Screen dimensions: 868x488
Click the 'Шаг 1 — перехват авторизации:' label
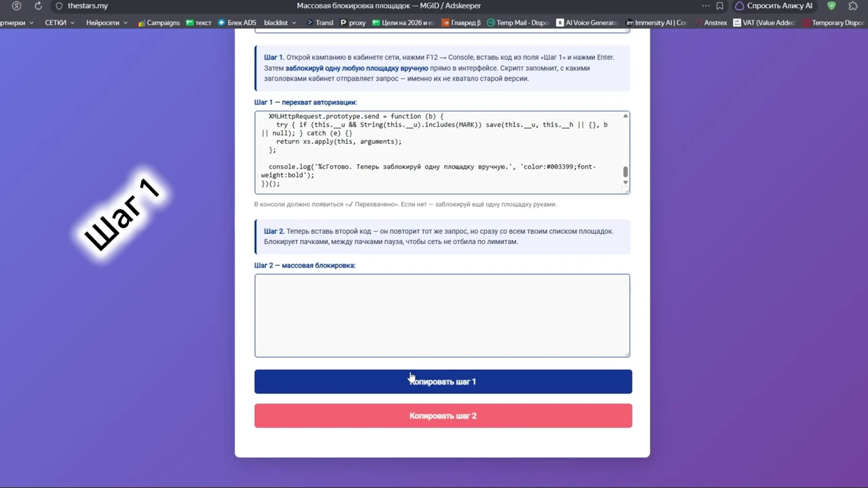click(x=305, y=102)
